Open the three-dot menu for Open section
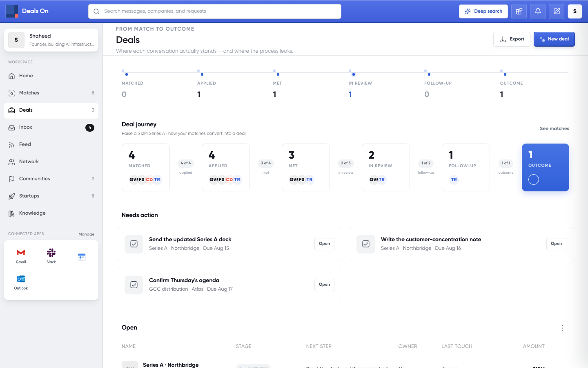The image size is (588, 368). (x=563, y=328)
